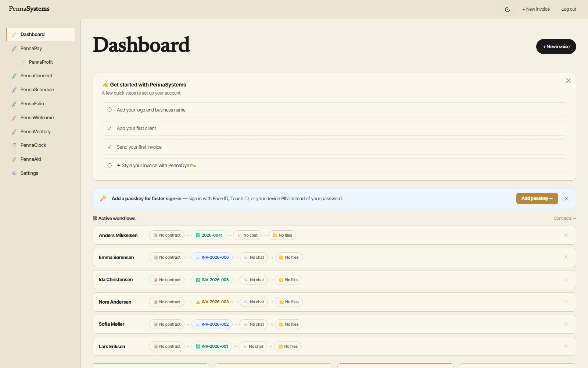
Task: Select 'Style your invoice with PennaDye' step
Action: [334, 166]
